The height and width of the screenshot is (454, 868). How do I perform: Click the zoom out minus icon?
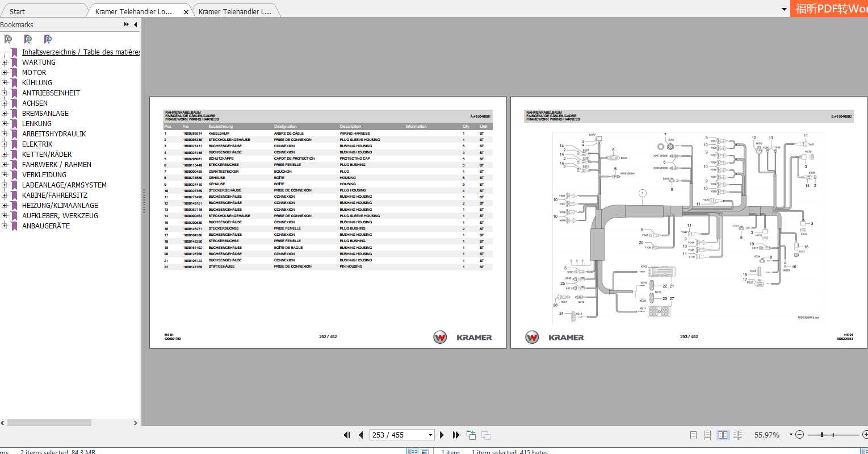(800, 435)
